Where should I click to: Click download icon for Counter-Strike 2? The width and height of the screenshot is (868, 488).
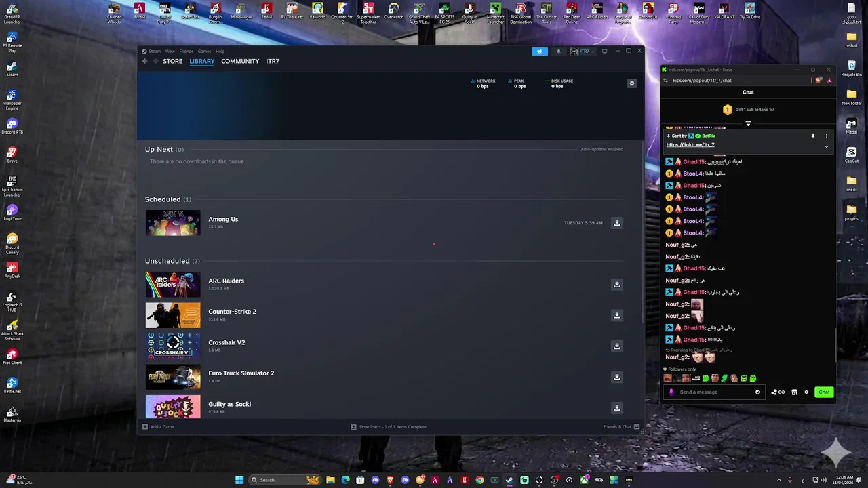[x=617, y=315]
